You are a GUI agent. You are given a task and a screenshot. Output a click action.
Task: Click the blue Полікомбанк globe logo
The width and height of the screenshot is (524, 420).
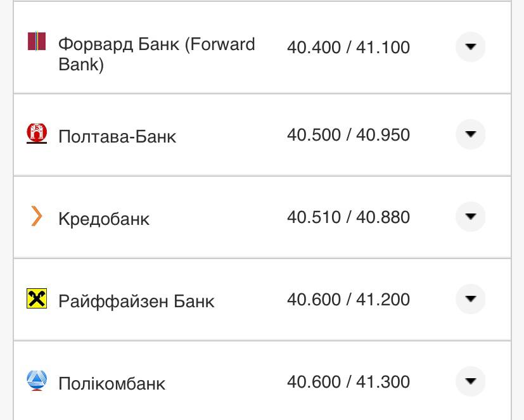(38, 381)
